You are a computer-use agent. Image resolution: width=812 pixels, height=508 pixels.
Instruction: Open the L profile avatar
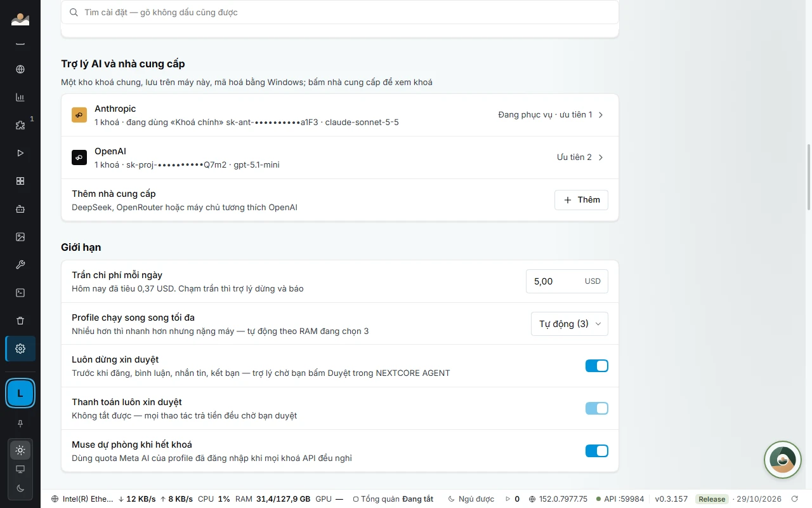pyautogui.click(x=20, y=394)
